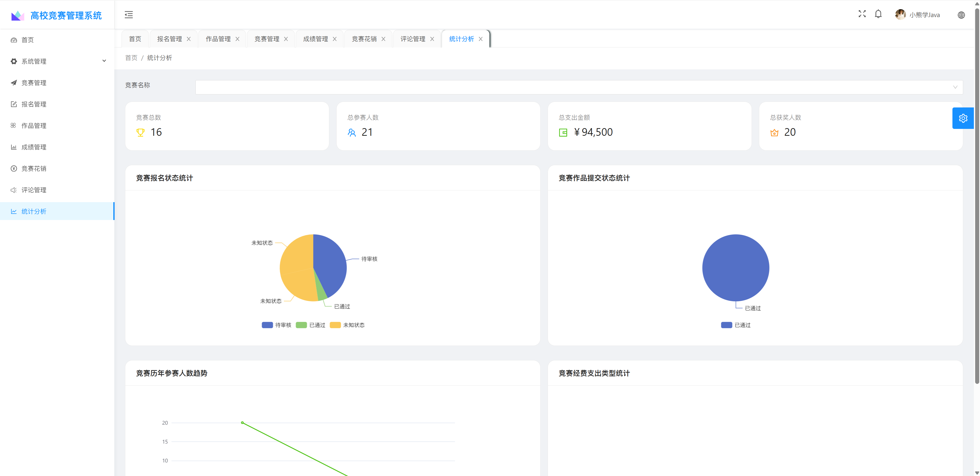Open notifications bell icon
Viewport: 980px width, 476px height.
878,14
